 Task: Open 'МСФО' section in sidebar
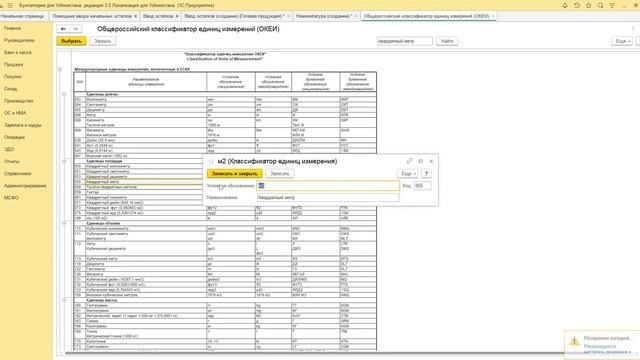[11, 198]
